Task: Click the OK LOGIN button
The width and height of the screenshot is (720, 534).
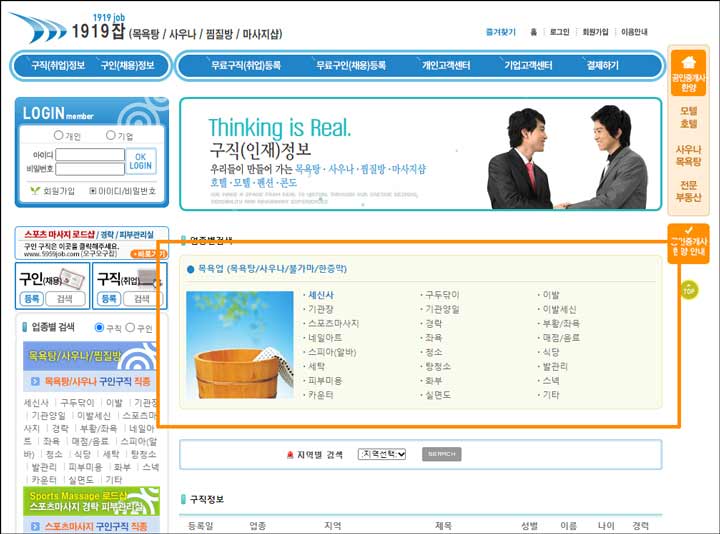Action: pos(141,161)
